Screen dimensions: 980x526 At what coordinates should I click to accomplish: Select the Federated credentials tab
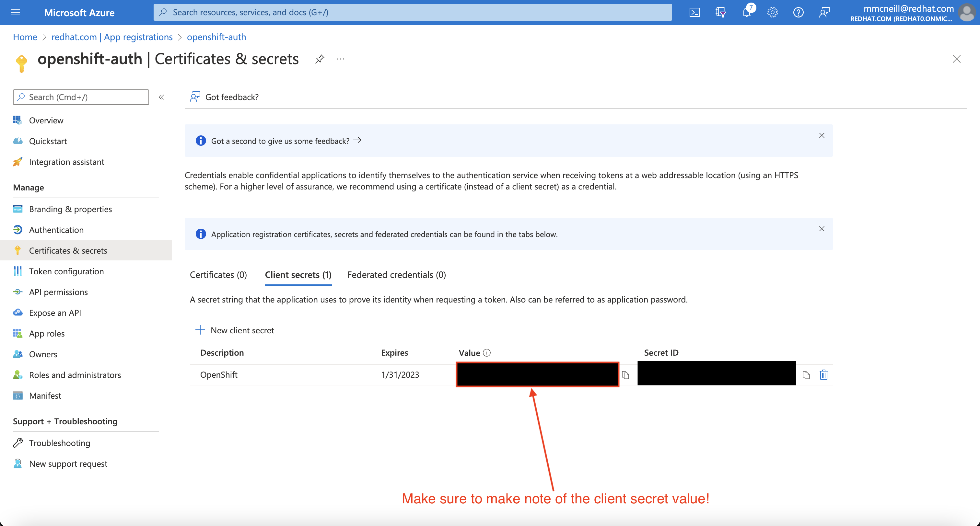coord(396,275)
